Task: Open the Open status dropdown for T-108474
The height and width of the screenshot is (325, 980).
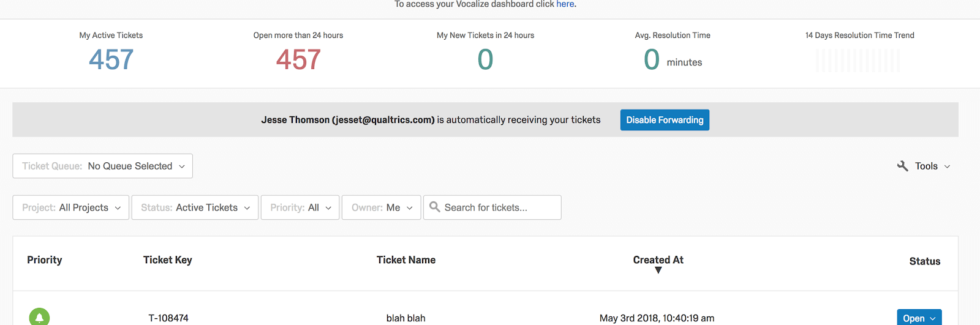Action: [919, 318]
